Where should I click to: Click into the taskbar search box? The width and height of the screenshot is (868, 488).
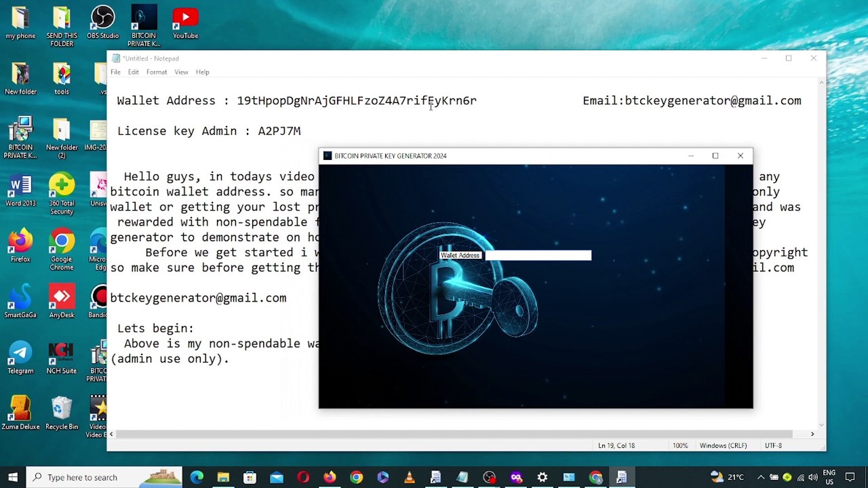tap(104, 477)
